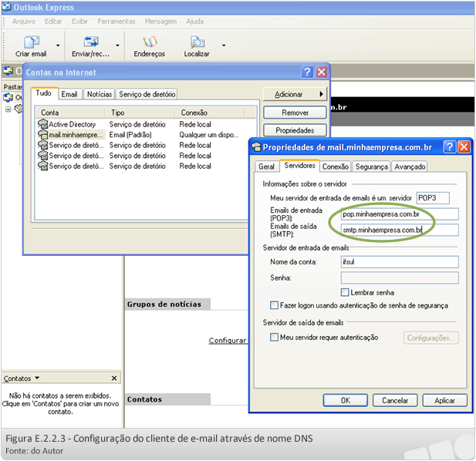Image resolution: width=476 pixels, height=461 pixels.
Task: Switch to Serviço de diretório tab
Action: point(147,94)
